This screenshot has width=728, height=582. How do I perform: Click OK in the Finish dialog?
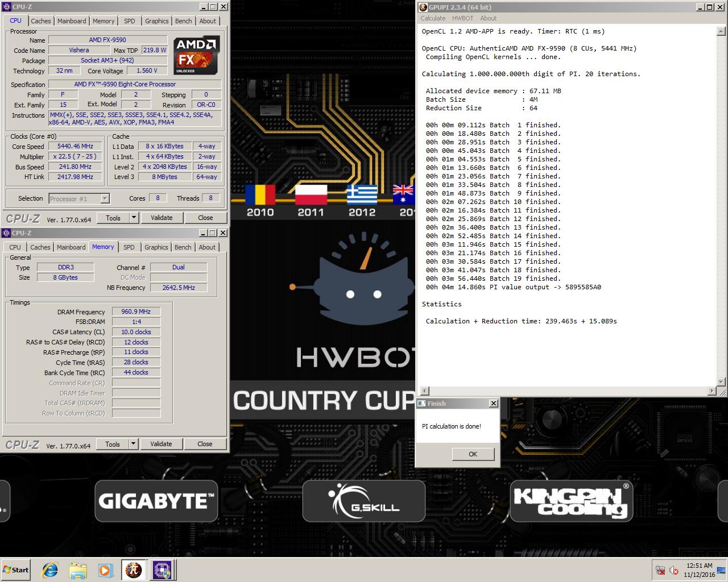tap(473, 454)
